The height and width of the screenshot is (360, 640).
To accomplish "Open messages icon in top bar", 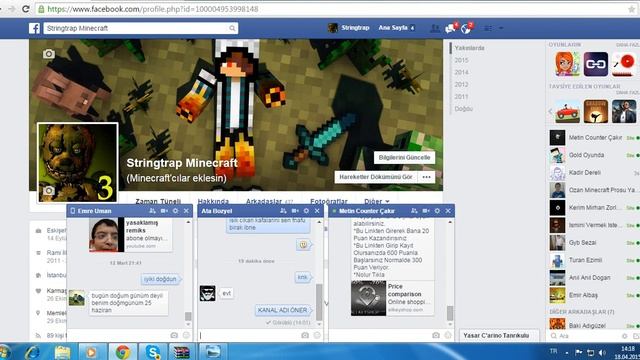I will tap(451, 28).
